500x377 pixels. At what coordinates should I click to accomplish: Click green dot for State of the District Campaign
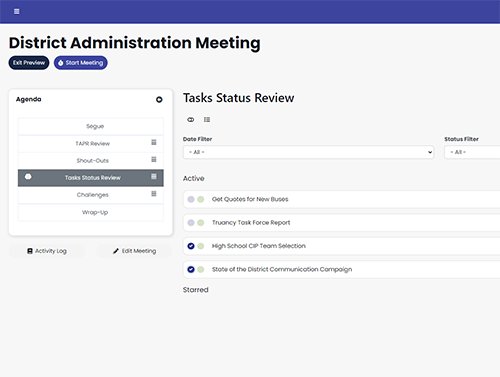pos(201,269)
